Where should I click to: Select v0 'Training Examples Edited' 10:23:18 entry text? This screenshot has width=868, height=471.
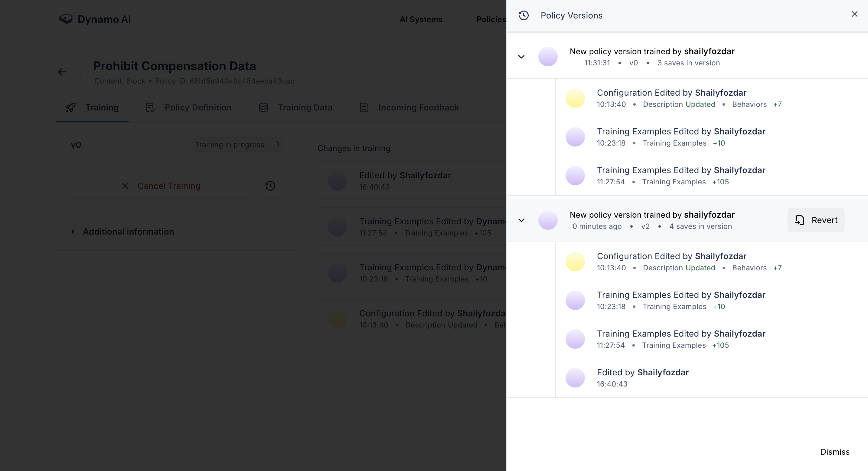681,131
